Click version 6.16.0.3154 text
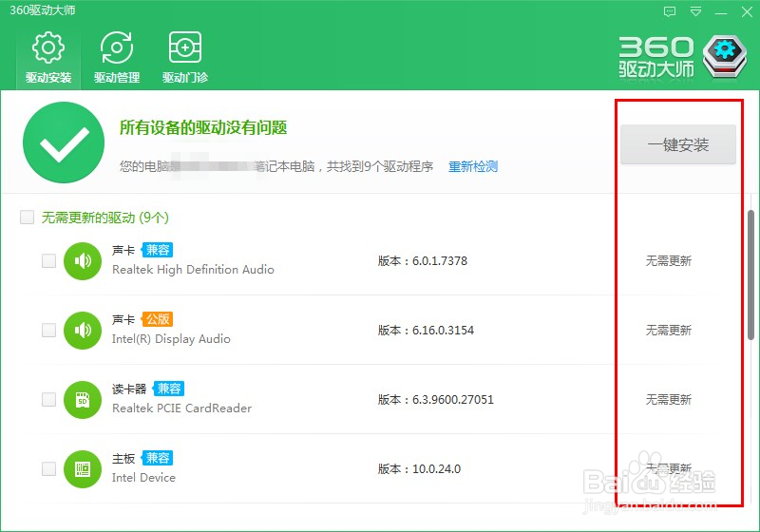The image size is (760, 532). (426, 330)
